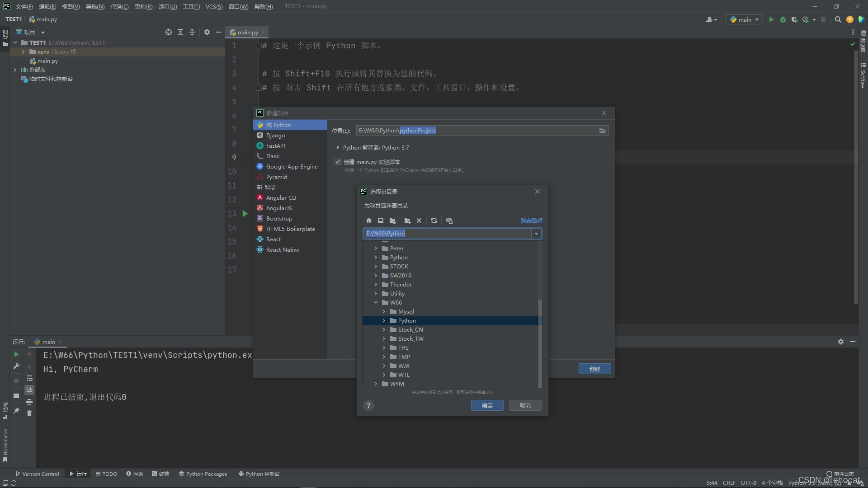Click the wrench icon in Run panel
This screenshot has height=488, width=868.
pos(16,366)
